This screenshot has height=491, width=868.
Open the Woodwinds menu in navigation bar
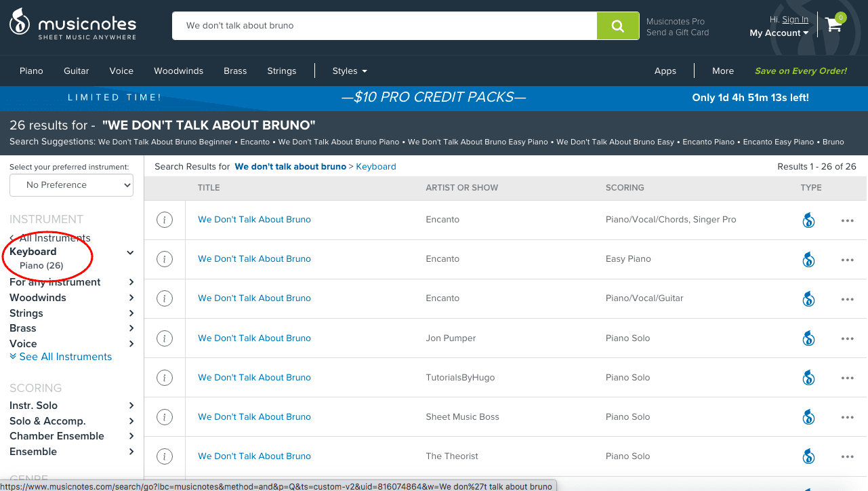(x=179, y=71)
